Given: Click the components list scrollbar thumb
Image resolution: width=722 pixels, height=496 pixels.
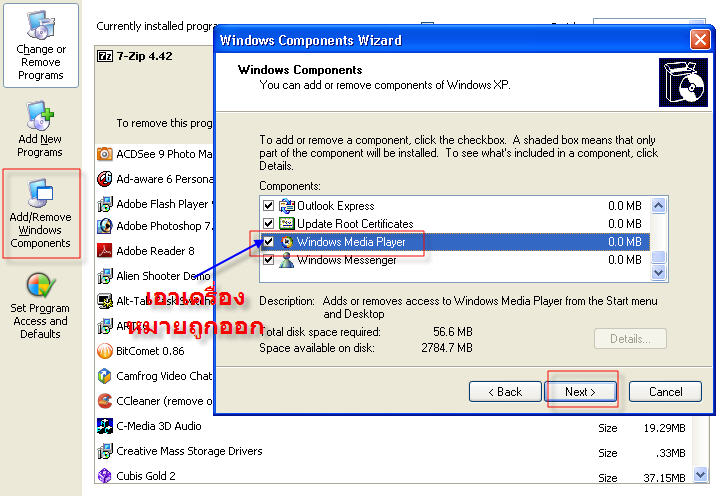Looking at the screenshot, I should 659,256.
